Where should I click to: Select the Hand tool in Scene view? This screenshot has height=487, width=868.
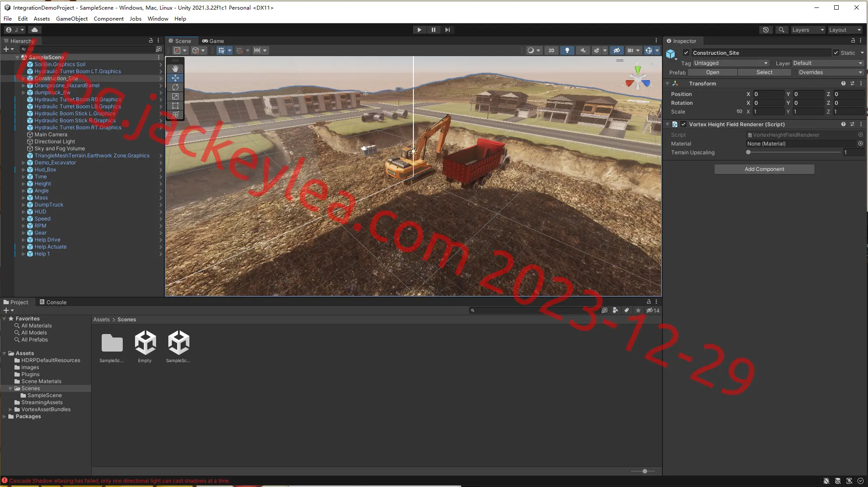(175, 69)
